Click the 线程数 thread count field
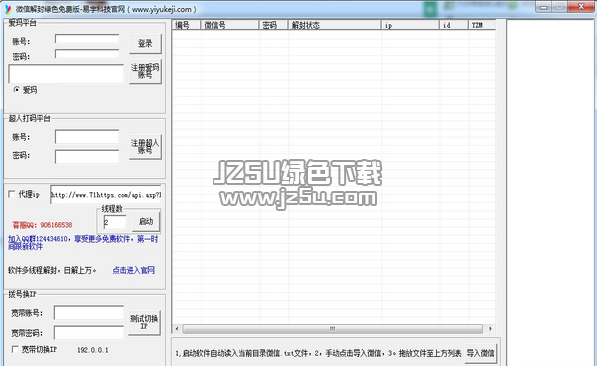Screen dimensions: 597x366 [x=115, y=222]
